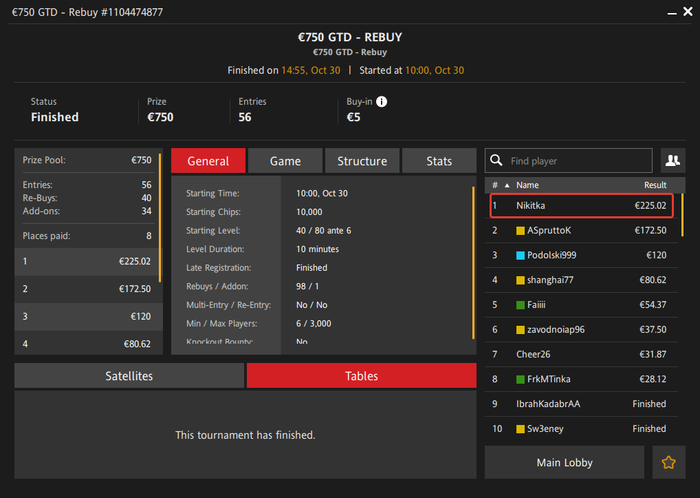700x498 pixels.
Task: Sort by the Result column header
Action: 655,185
